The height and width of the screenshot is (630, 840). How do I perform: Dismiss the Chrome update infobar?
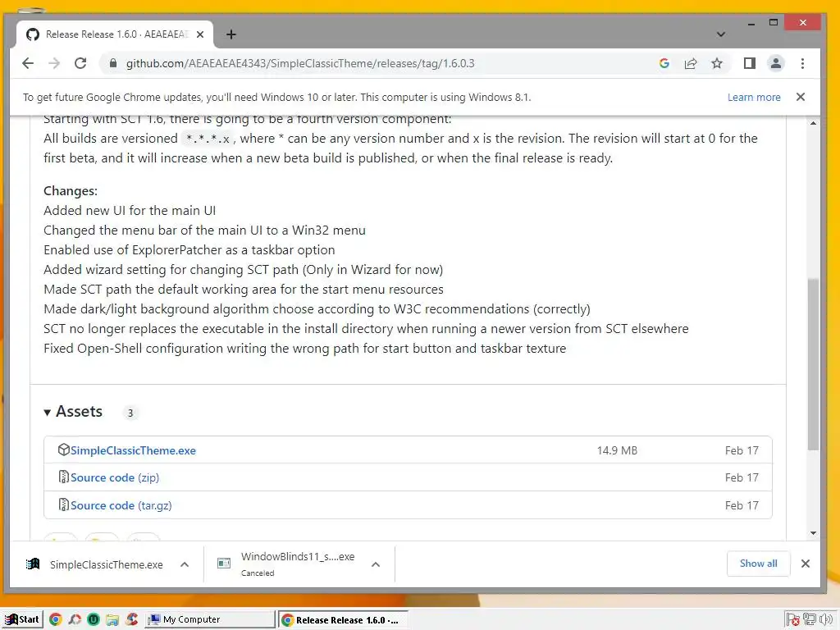801,97
